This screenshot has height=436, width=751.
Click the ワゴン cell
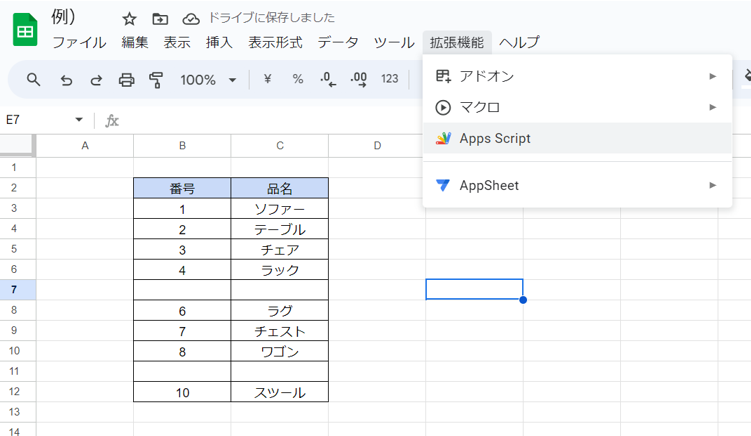(x=280, y=351)
